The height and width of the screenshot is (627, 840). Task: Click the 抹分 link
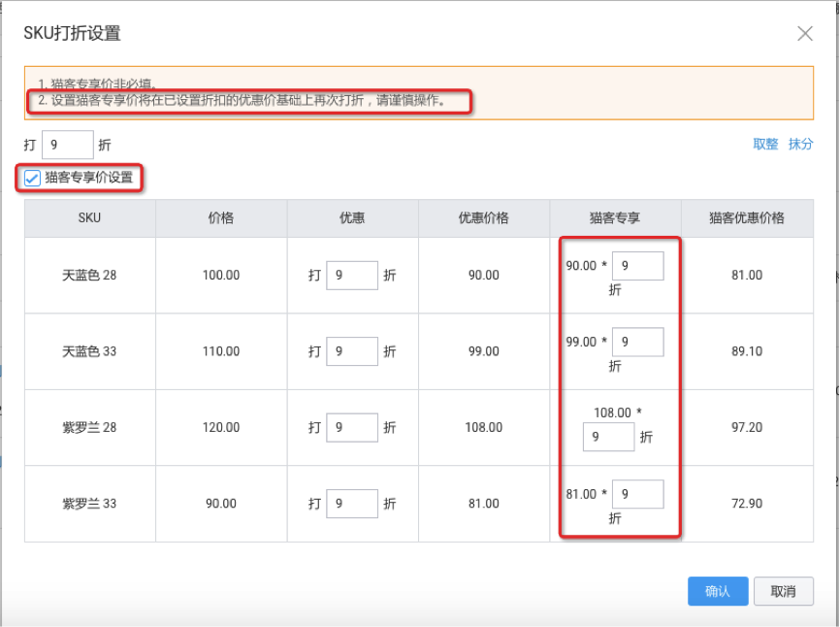tap(801, 144)
